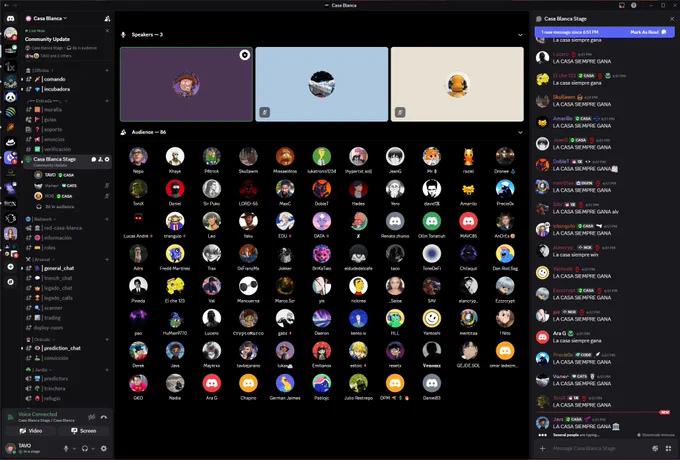Viewport: 680px width, 460px height.
Task: Select the purple speaker tile
Action: (x=186, y=84)
